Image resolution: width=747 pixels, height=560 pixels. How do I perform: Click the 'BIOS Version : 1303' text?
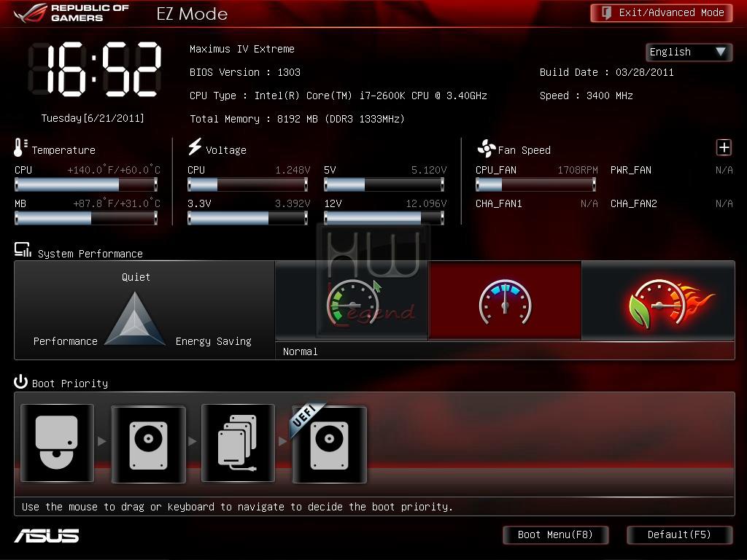click(245, 72)
